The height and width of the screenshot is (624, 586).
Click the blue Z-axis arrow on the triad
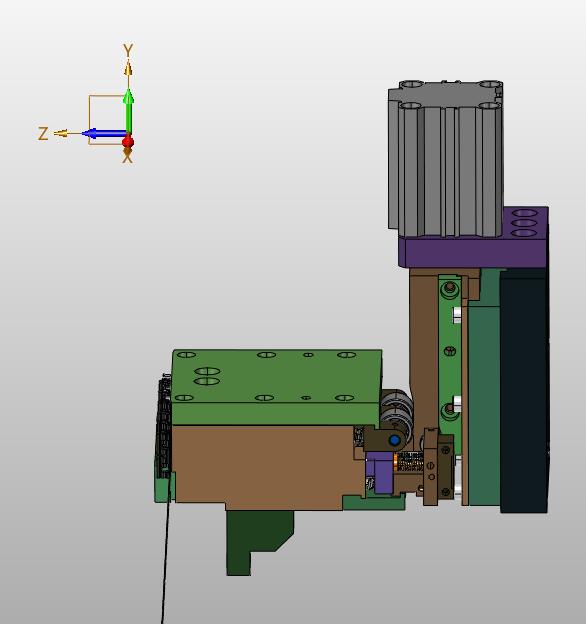pos(105,133)
